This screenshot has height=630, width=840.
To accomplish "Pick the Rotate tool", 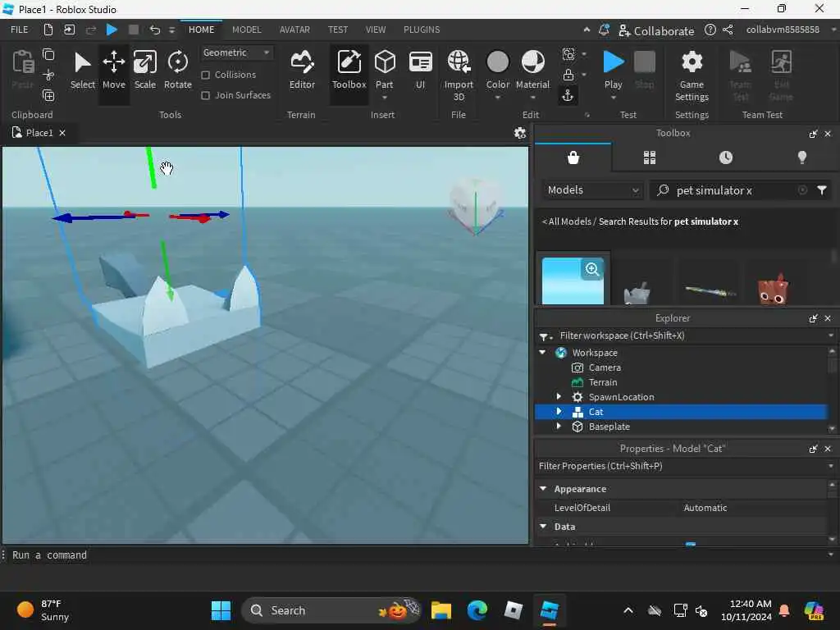I will [178, 70].
